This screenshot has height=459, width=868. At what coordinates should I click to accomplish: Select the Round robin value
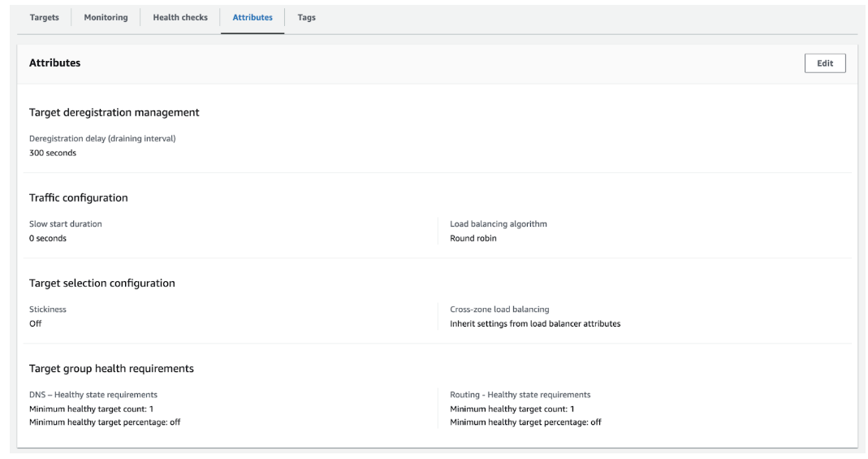[473, 238]
